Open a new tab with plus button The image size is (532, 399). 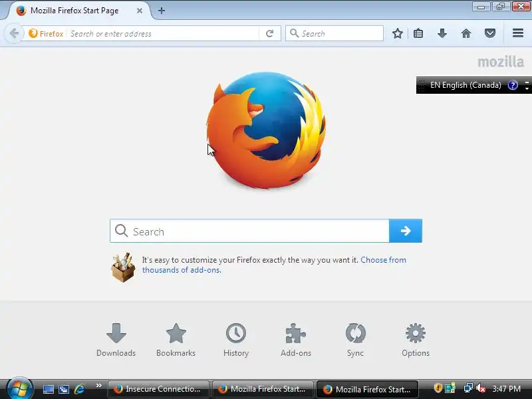tap(162, 11)
